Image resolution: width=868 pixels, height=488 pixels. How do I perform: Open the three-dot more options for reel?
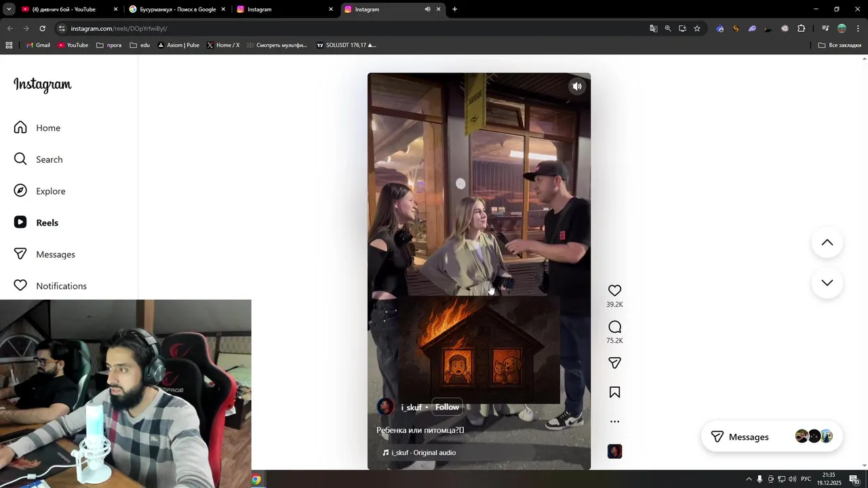coord(614,422)
